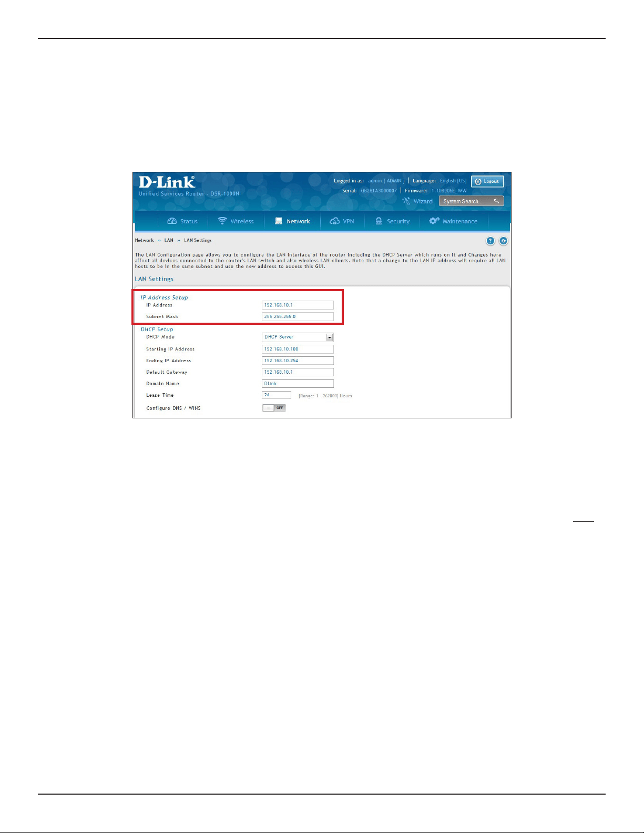644x833 pixels.
Task: Open the Maintenance menu
Action: coord(454,221)
